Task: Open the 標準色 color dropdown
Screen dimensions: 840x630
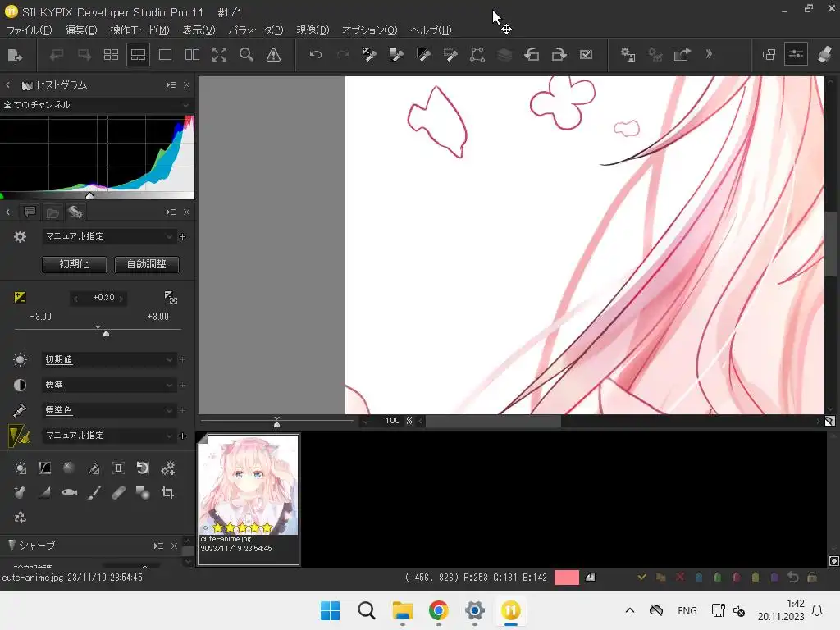Action: pos(109,410)
